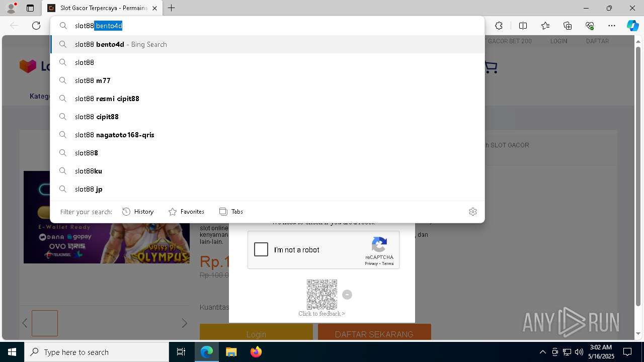Select the slot88 m77 suggestion
Viewport: 644px width, 362px height.
267,80
